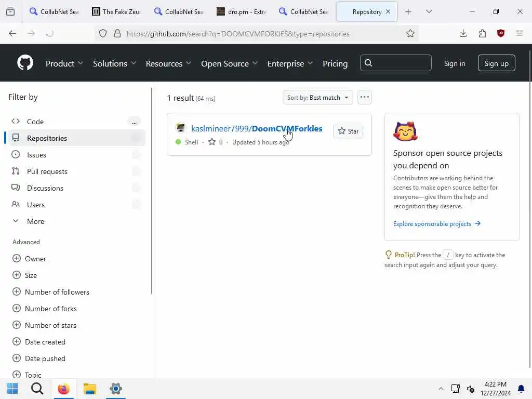532x399 pixels.
Task: Star the DoomCVMForkies repository
Action: click(x=348, y=131)
